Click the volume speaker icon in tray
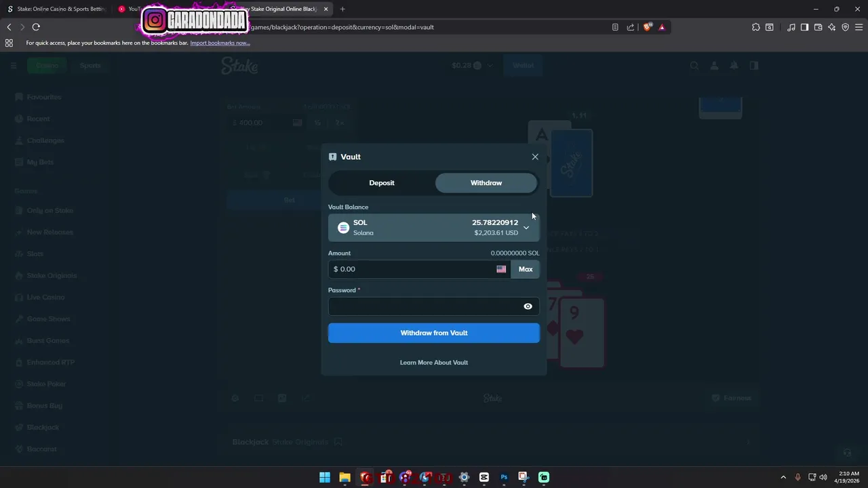The image size is (868, 488). coord(823,477)
